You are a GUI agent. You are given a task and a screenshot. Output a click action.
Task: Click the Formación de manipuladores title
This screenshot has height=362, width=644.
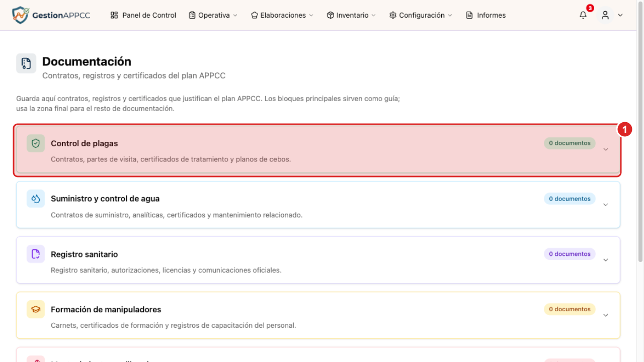point(106,310)
